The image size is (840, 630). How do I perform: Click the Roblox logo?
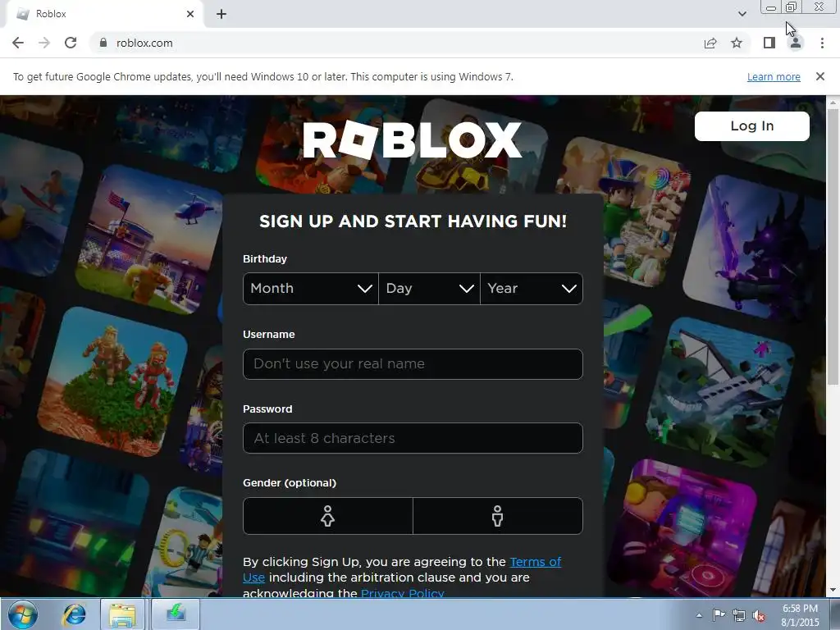click(x=413, y=139)
